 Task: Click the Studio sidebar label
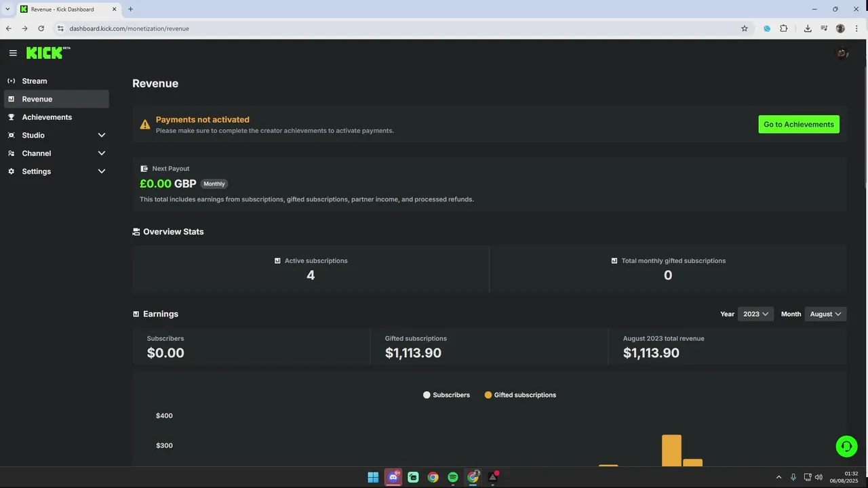(x=33, y=136)
